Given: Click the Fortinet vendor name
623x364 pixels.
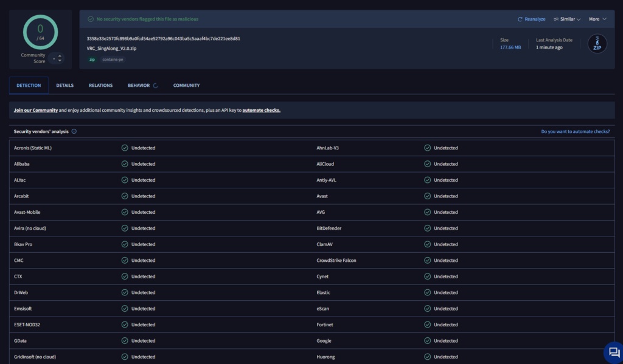Looking at the screenshot, I should pos(325,325).
